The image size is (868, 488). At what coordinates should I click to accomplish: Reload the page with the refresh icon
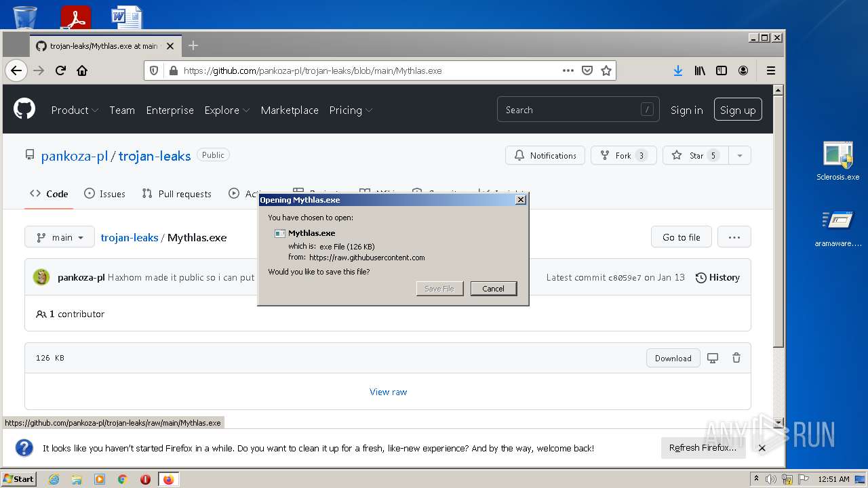pos(60,70)
